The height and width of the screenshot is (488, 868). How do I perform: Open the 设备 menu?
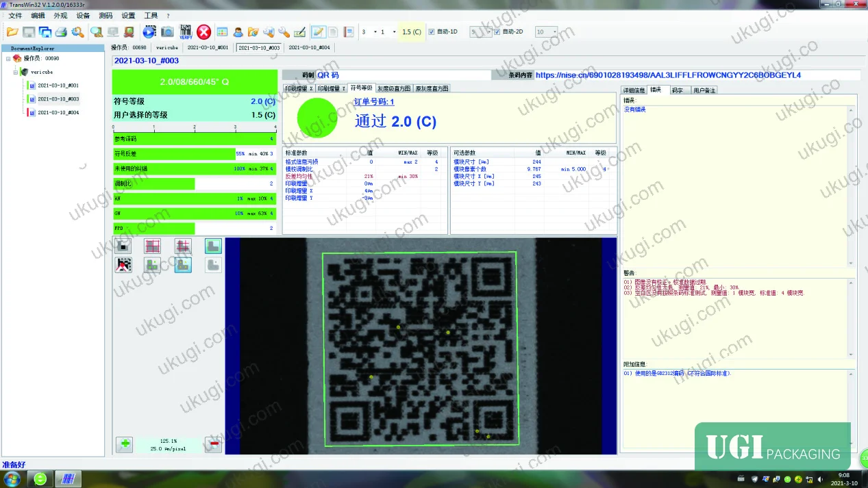[83, 15]
